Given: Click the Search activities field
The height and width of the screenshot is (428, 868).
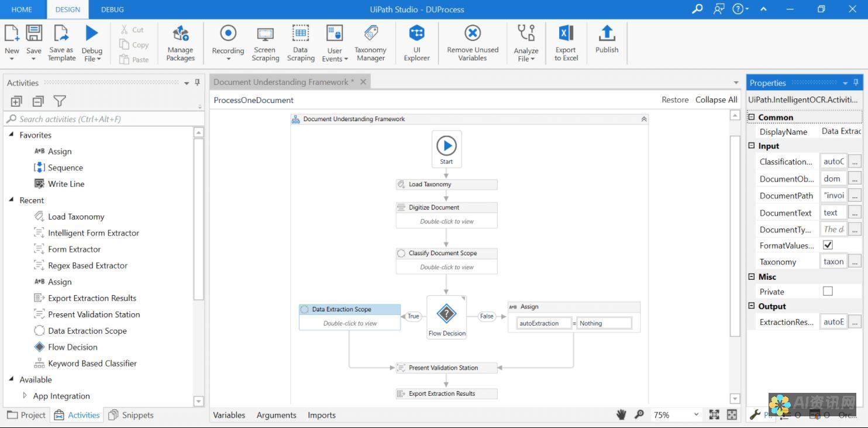Looking at the screenshot, I should [102, 119].
